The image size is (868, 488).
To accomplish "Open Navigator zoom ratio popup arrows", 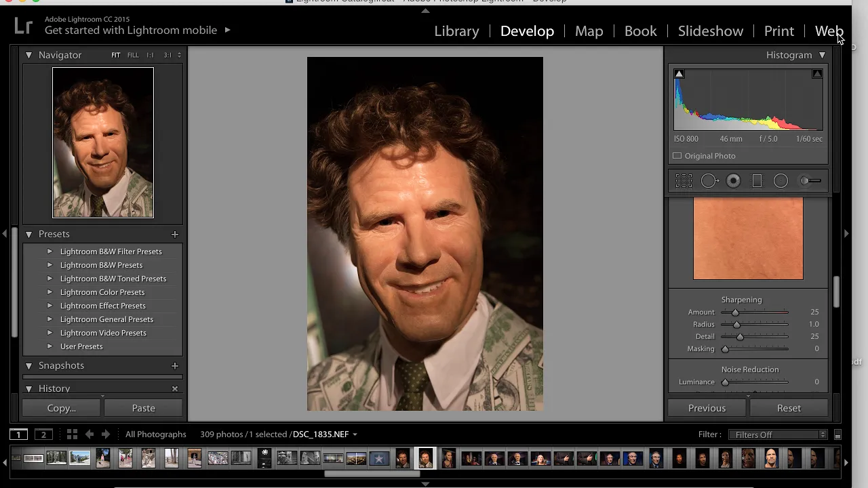I will [x=179, y=56].
